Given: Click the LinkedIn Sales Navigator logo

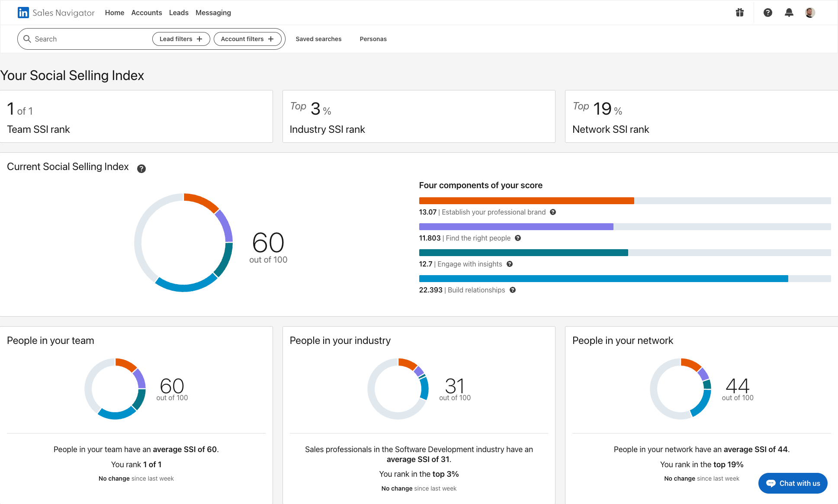Looking at the screenshot, I should pos(56,13).
